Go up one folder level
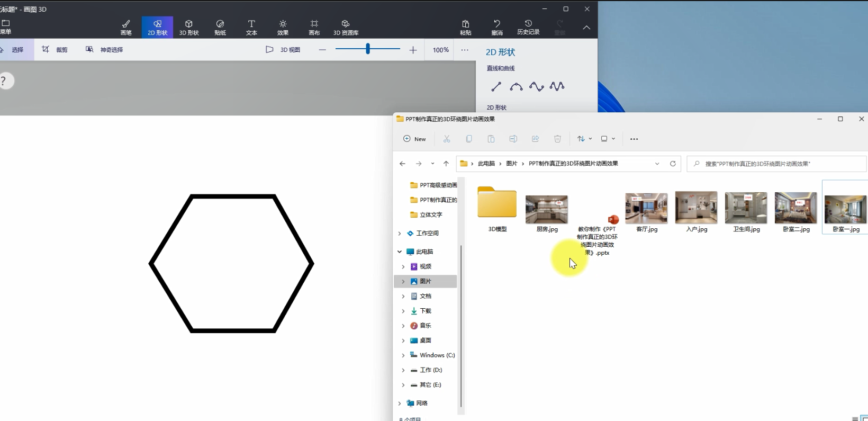The image size is (868, 421). coord(446,164)
